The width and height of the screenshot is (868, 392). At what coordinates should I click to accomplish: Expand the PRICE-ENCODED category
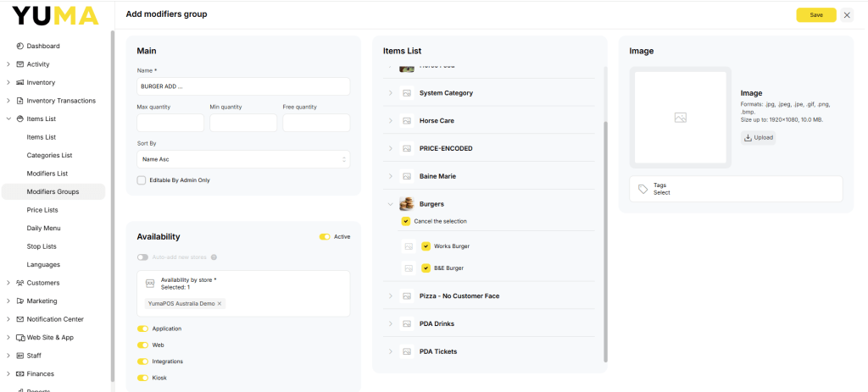click(390, 148)
